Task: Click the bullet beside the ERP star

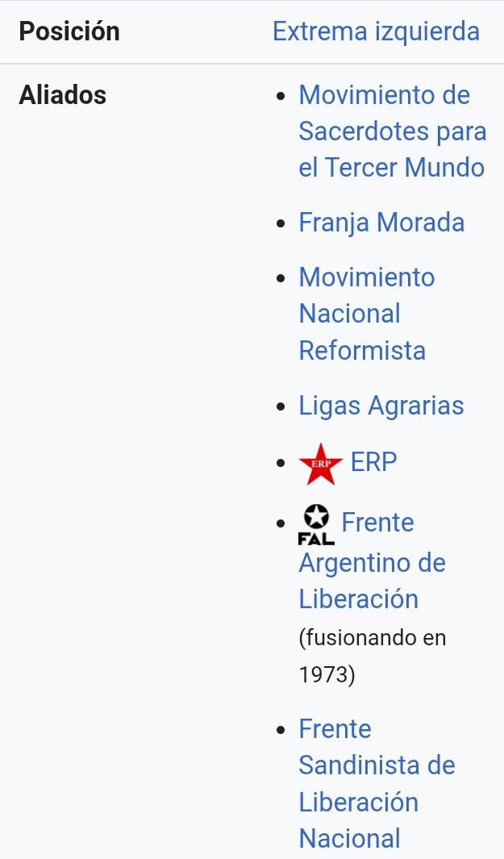Action: point(281,464)
